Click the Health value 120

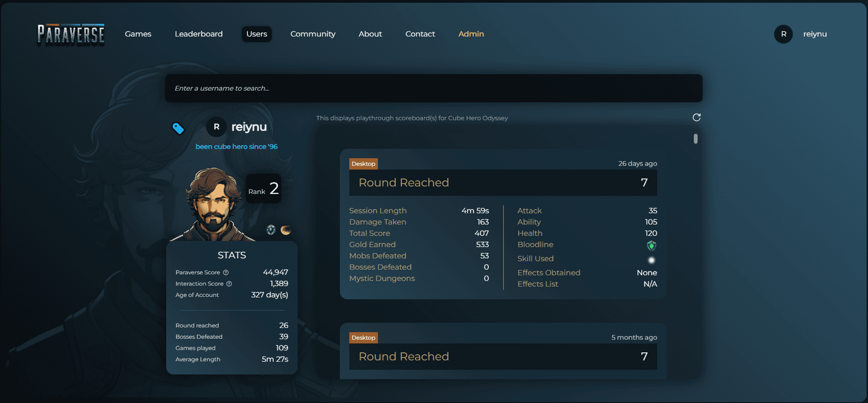point(651,233)
